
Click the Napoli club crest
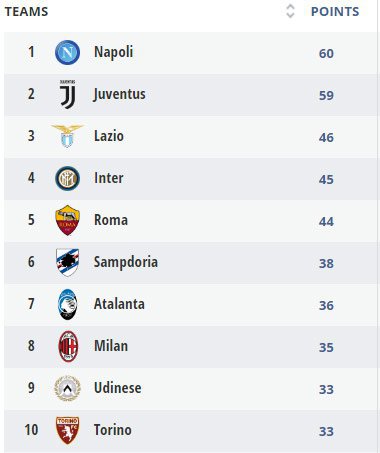pos(67,52)
